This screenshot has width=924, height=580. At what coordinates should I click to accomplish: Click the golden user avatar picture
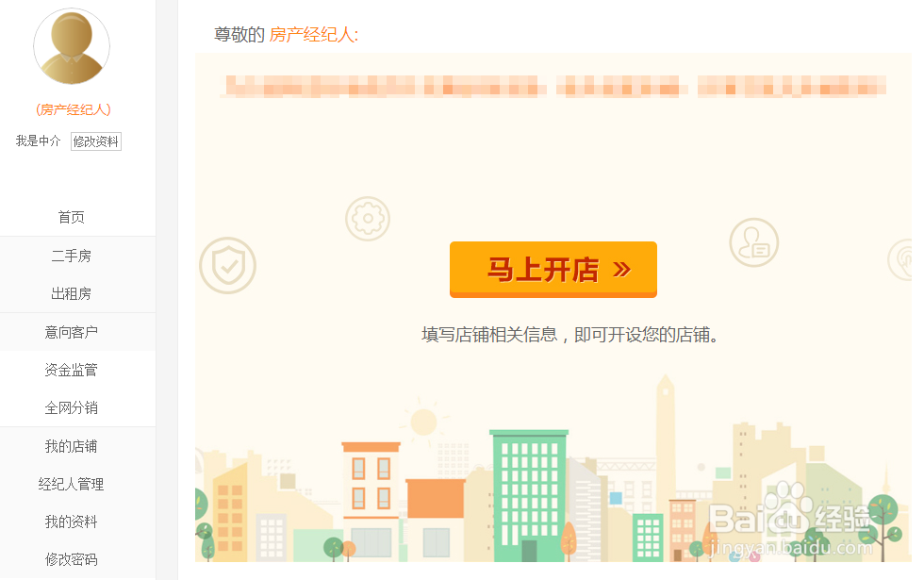click(x=72, y=46)
